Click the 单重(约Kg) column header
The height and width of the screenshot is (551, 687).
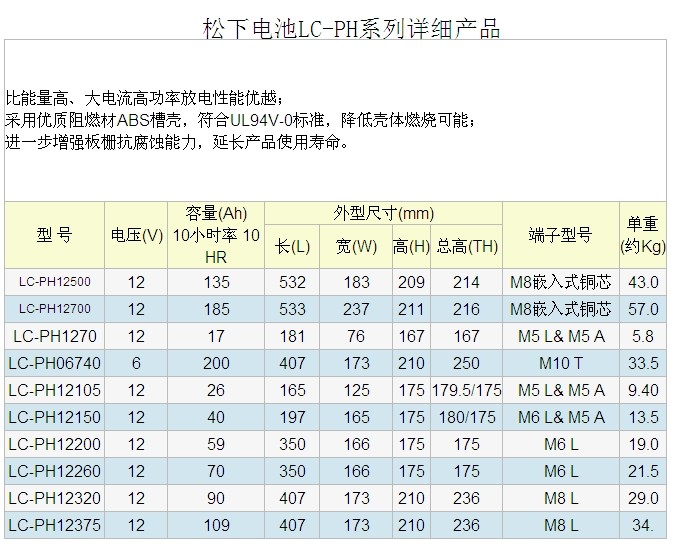[x=642, y=235]
